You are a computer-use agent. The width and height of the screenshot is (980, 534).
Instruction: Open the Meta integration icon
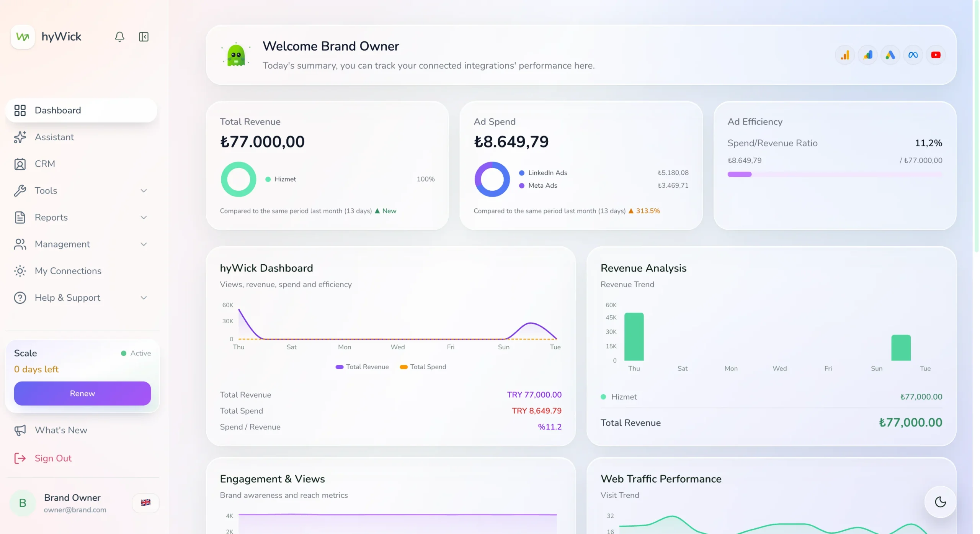click(913, 55)
